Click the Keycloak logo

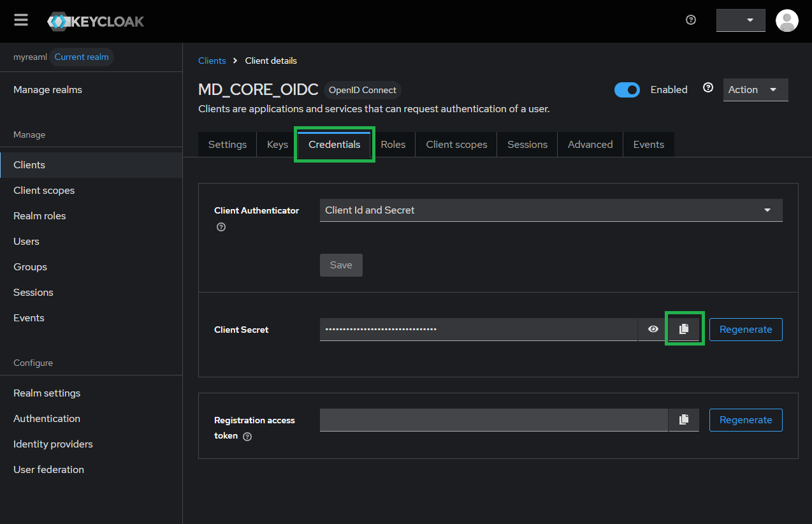96,21
